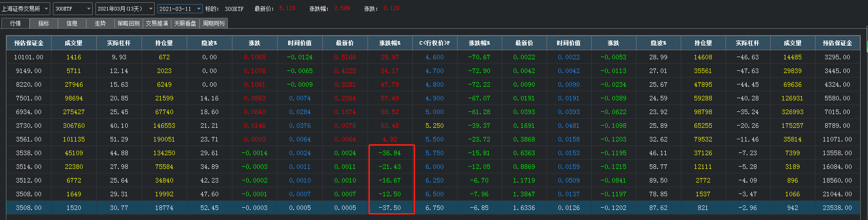The image size is (868, 220).
Task: Switch to the 行情 tab
Action: click(16, 23)
